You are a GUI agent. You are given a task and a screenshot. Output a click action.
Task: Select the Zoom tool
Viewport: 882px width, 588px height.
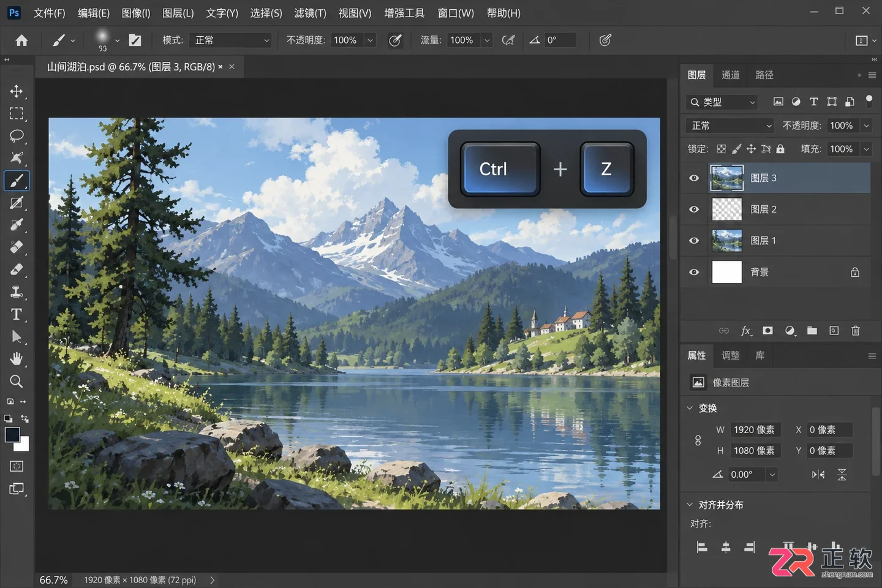point(17,381)
